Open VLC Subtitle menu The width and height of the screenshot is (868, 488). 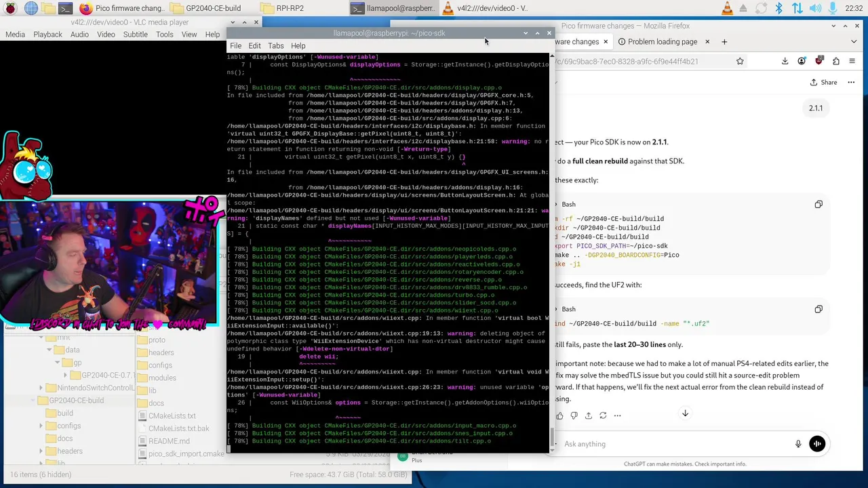click(135, 35)
